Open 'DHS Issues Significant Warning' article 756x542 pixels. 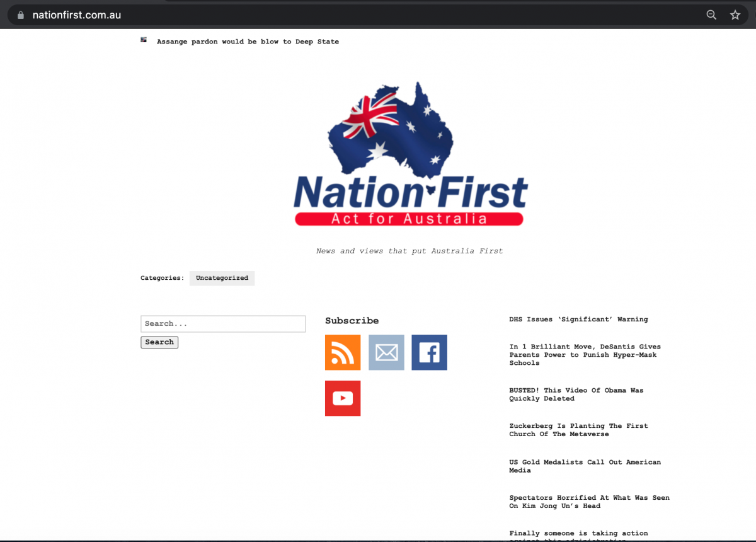(x=578, y=320)
